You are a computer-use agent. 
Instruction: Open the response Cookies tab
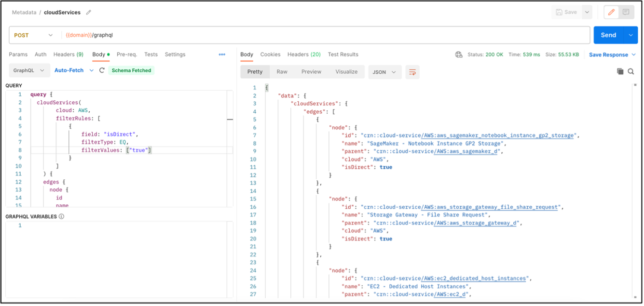pos(270,54)
